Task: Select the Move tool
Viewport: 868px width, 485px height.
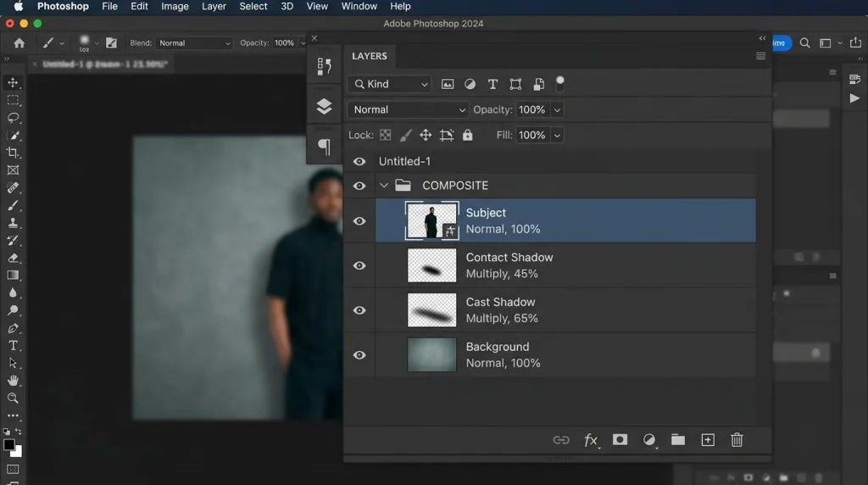Action: 13,82
